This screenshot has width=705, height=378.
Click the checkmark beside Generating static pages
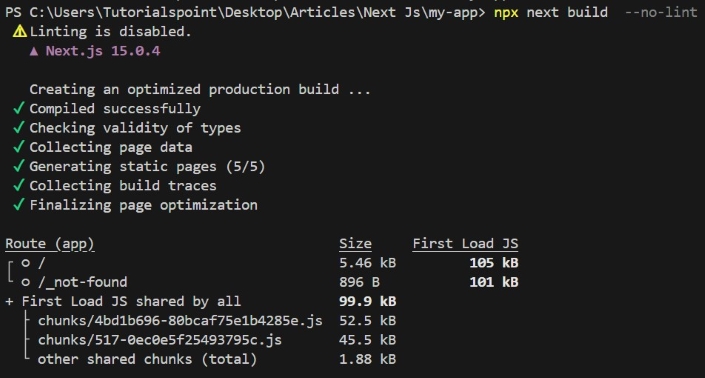click(x=18, y=166)
